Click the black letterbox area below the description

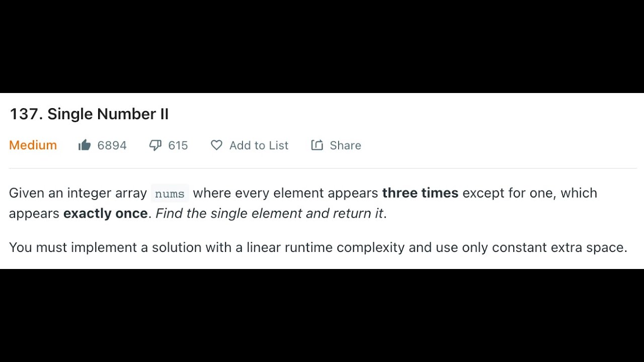pos(322,315)
